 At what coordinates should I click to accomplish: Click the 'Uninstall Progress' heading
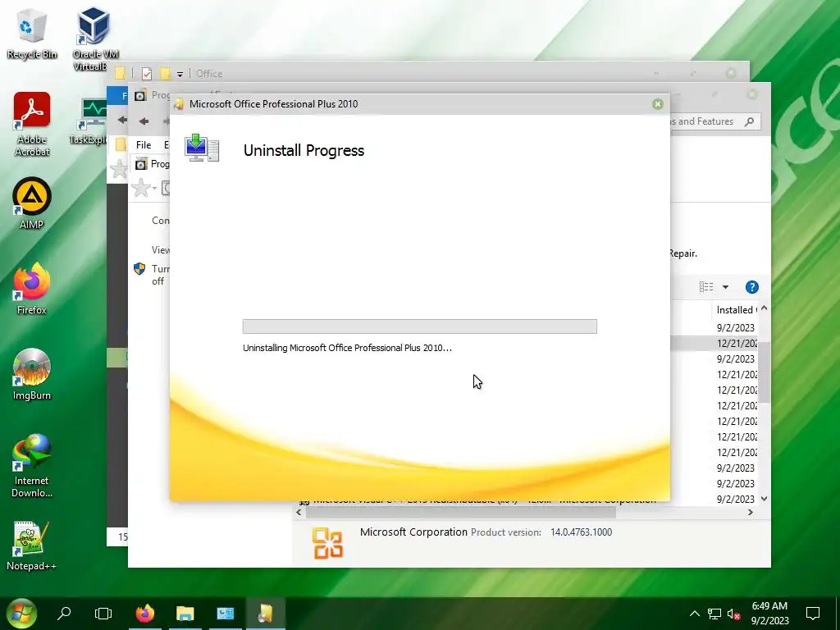tap(304, 151)
